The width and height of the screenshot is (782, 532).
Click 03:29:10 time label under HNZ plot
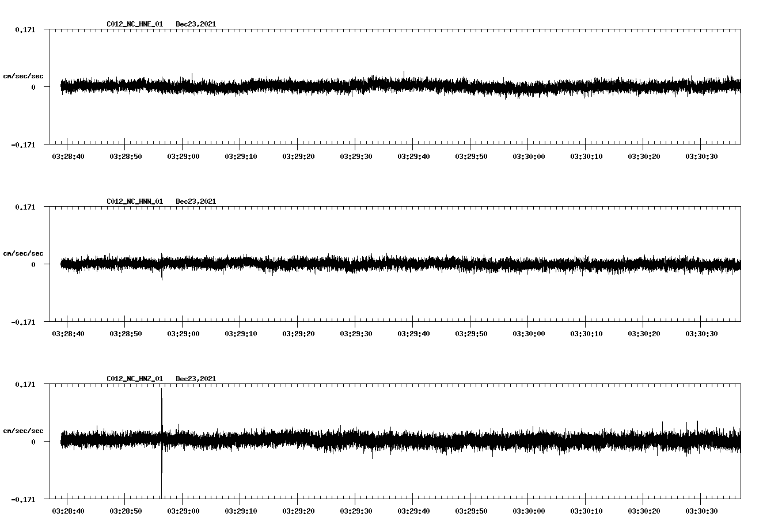(x=241, y=511)
